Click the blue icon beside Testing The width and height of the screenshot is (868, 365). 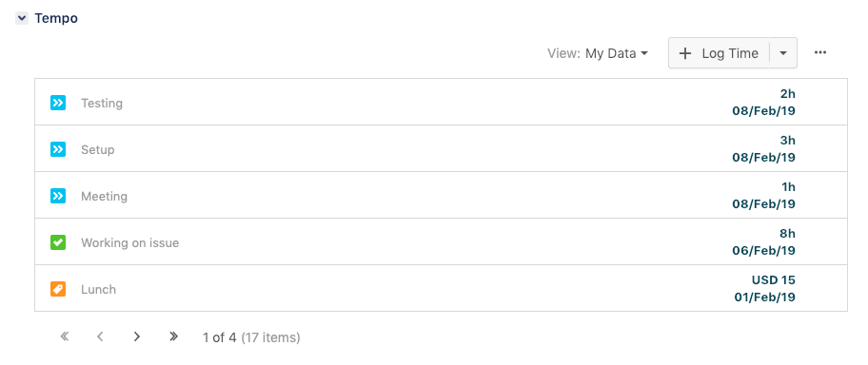[58, 103]
